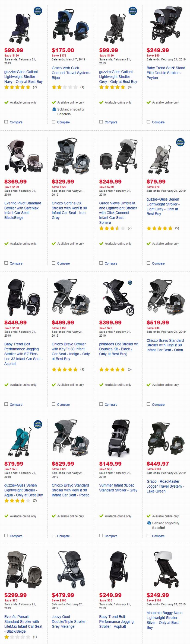Click the Evenflo Pursuit stroller product image
This screenshot has height=644, width=190.
[x=24, y=570]
